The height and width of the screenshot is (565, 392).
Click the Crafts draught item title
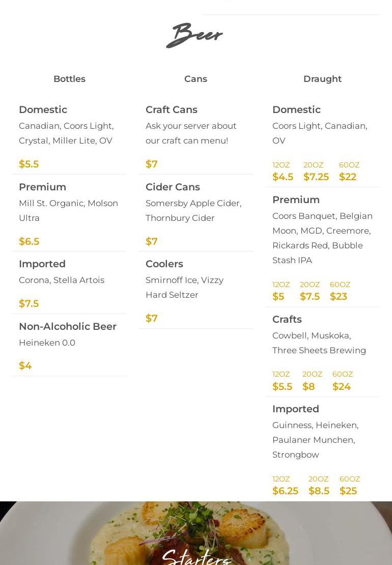coord(287,319)
